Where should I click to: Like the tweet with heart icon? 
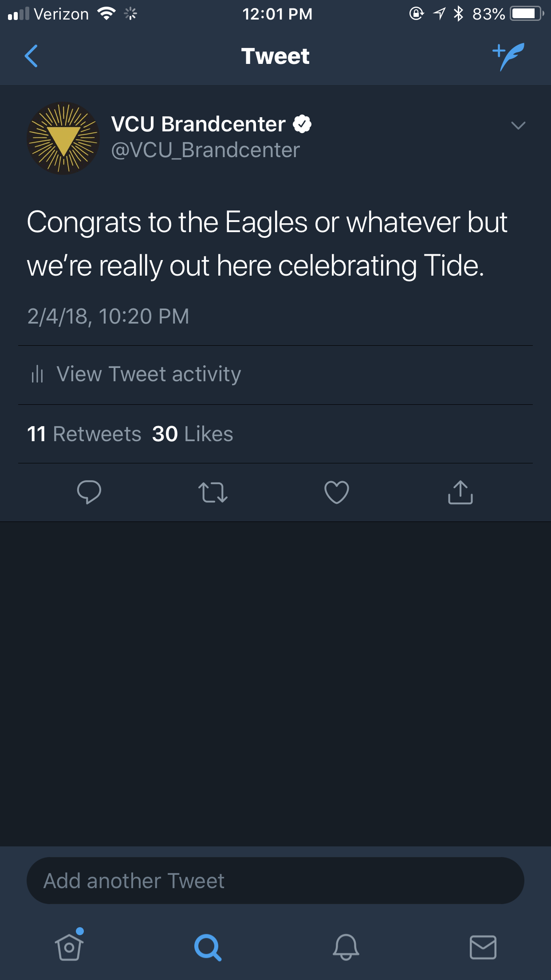(337, 492)
